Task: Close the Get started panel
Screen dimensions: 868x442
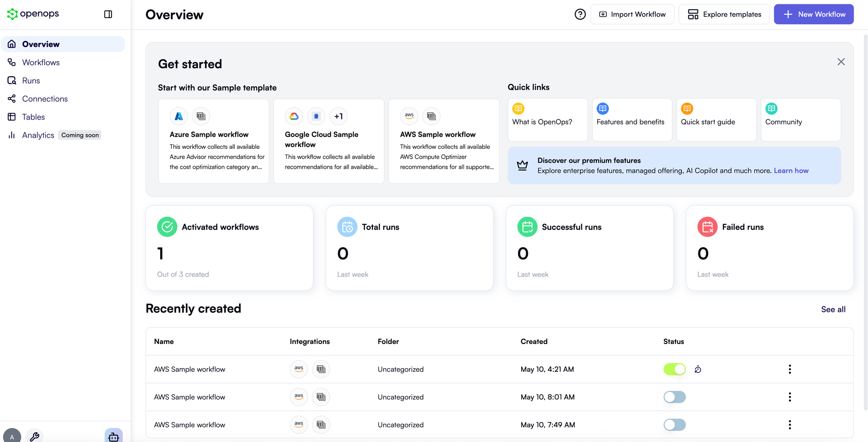Action: (841, 62)
